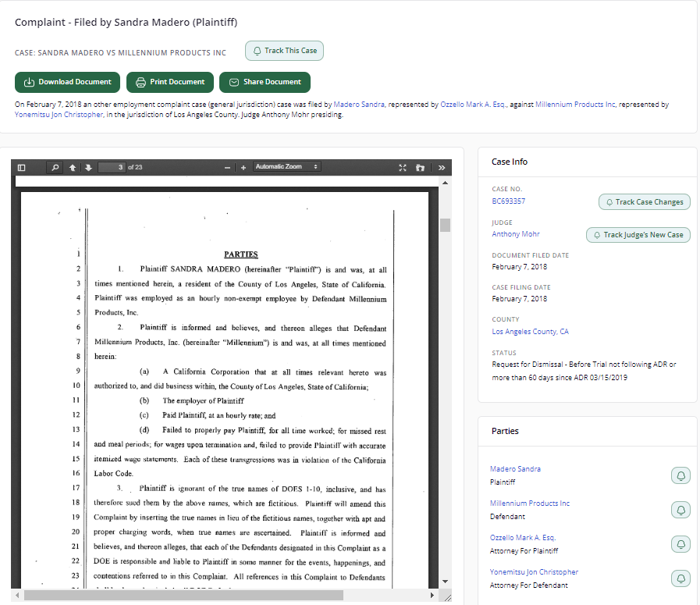Click Track This Case button
700x605 pixels.
tap(284, 51)
